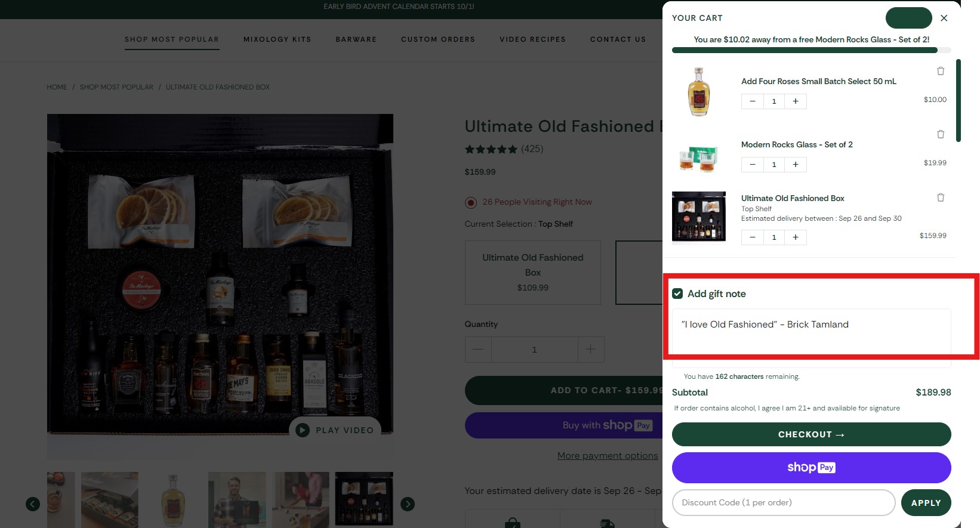980x528 pixels.
Task: Edit the gift note text area
Action: tap(811, 338)
